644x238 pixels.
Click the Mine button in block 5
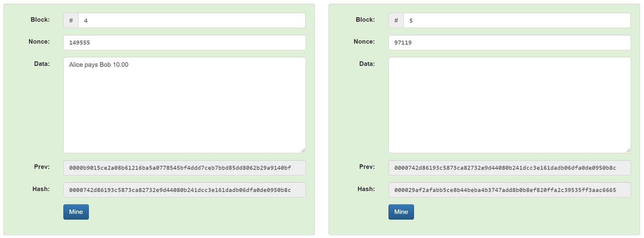(401, 212)
